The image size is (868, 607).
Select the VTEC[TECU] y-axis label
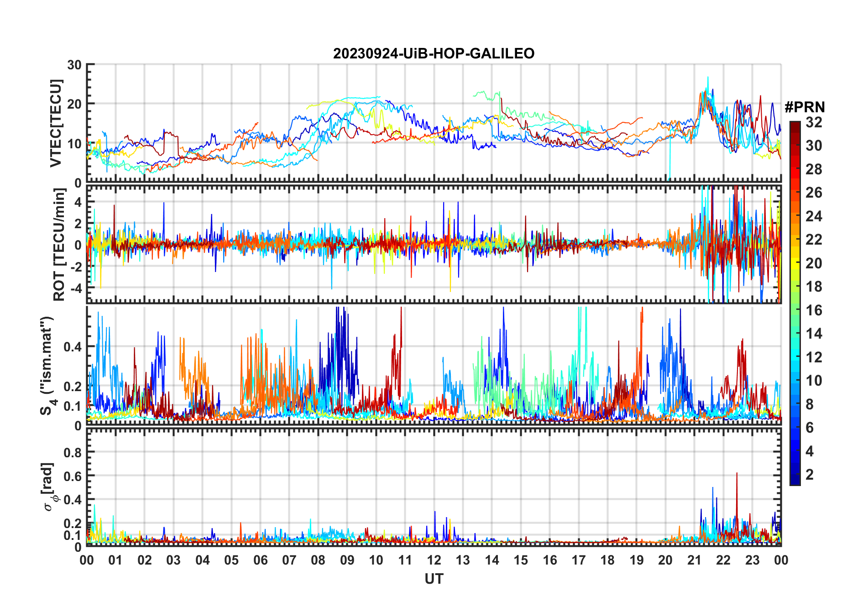[x=56, y=123]
